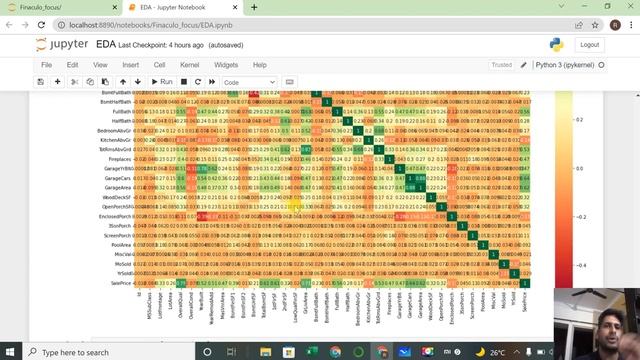
Task: Paste cells below icon
Action: pyautogui.click(x=105, y=82)
